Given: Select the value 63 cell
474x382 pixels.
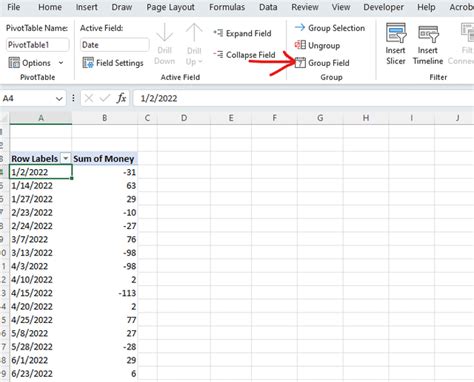Looking at the screenshot, I should click(x=105, y=186).
